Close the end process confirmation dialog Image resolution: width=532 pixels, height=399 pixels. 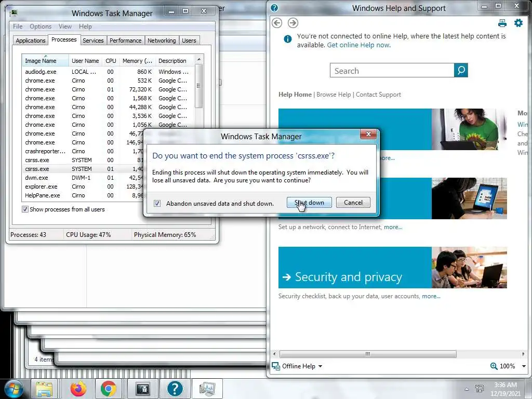368,134
